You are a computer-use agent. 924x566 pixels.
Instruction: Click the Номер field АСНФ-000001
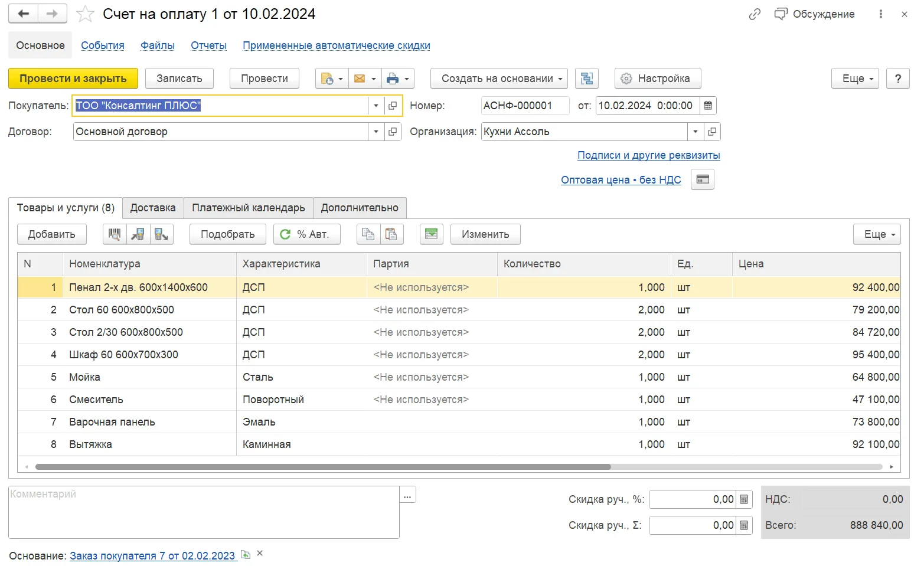point(525,106)
